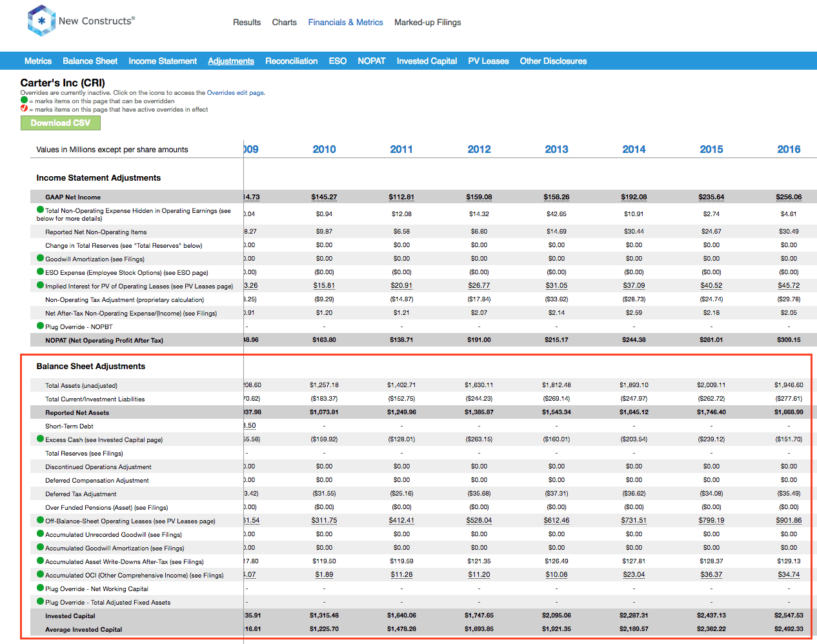Switch to the Reconciliation tab
The width and height of the screenshot is (817, 644).
291,61
